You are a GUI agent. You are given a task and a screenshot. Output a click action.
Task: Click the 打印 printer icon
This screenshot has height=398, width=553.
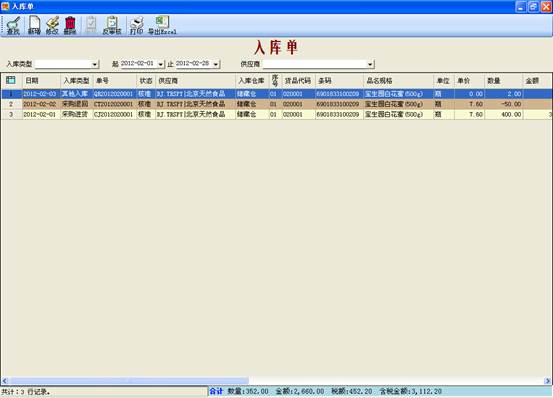pyautogui.click(x=136, y=25)
